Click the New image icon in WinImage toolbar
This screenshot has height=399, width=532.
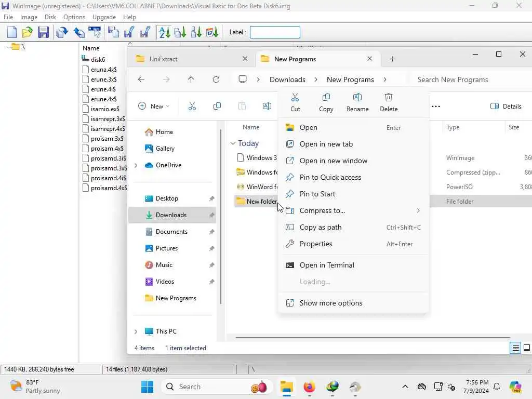12,32
